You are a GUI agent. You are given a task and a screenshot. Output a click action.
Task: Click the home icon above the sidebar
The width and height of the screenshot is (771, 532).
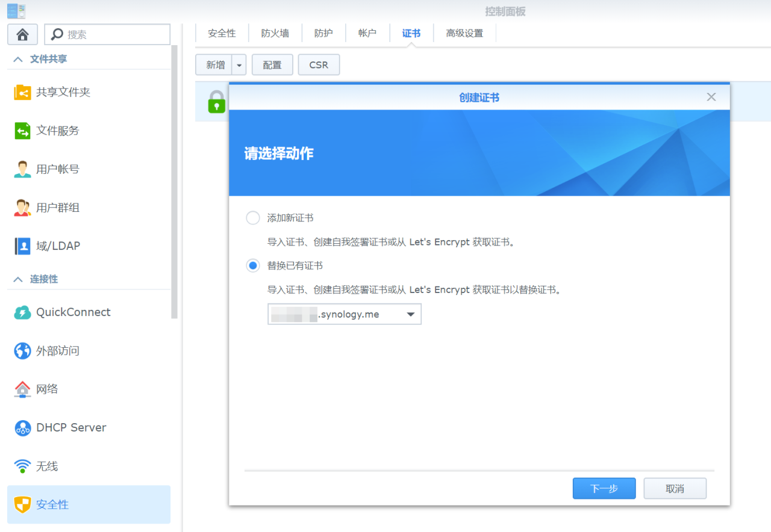click(x=22, y=34)
